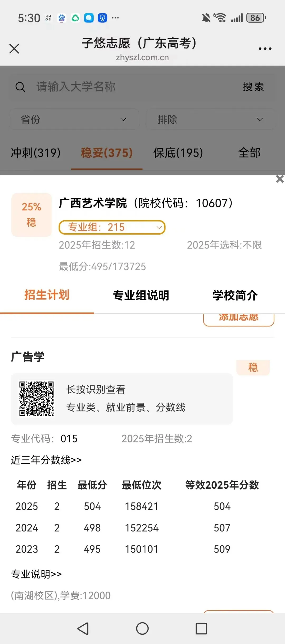Close the webview with the X icon

point(14,49)
